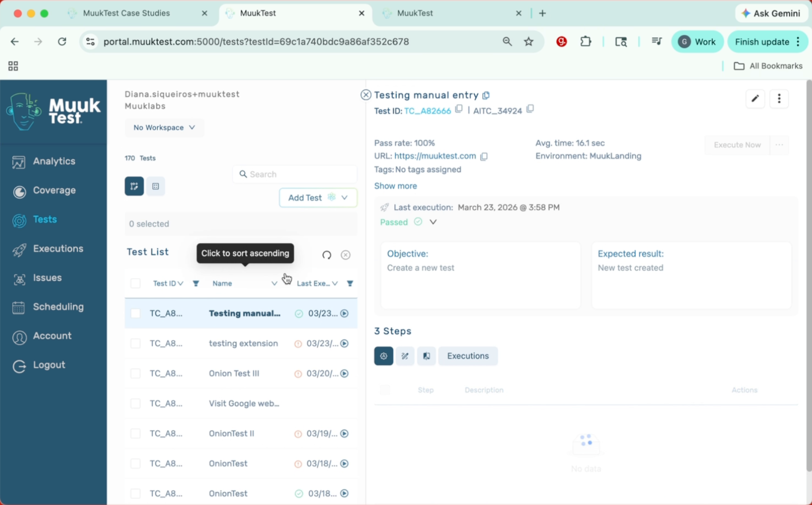Open Chrome menu next to Finish update

[x=798, y=42]
